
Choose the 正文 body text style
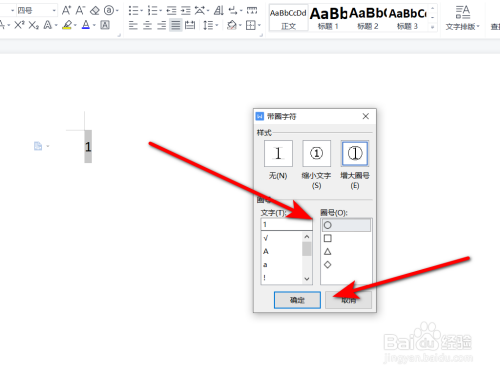coord(288,18)
